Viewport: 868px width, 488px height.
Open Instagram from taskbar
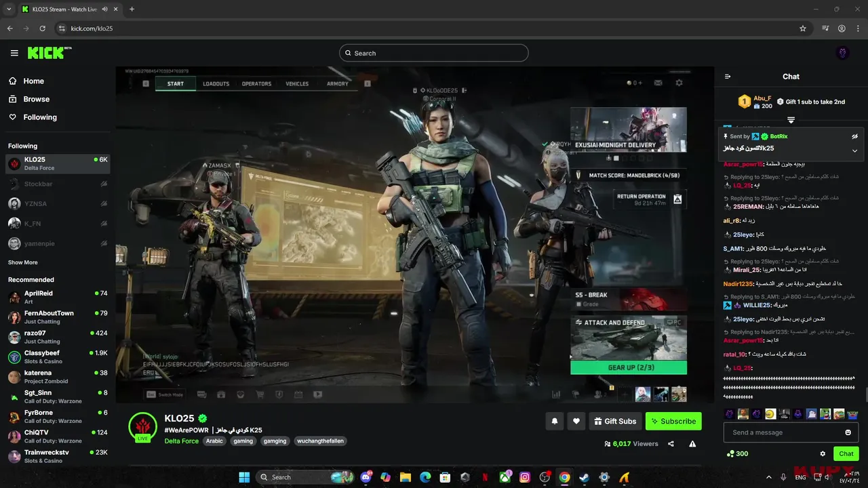click(x=525, y=477)
